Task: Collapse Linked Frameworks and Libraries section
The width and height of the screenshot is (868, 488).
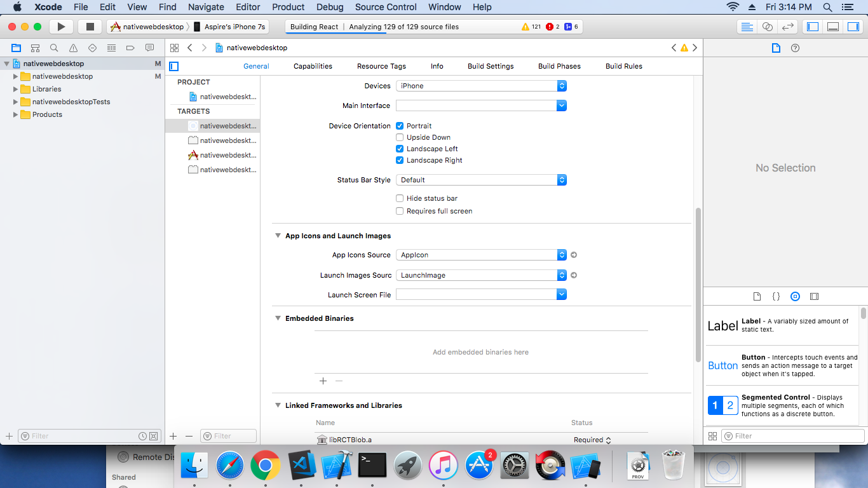Action: pos(278,405)
